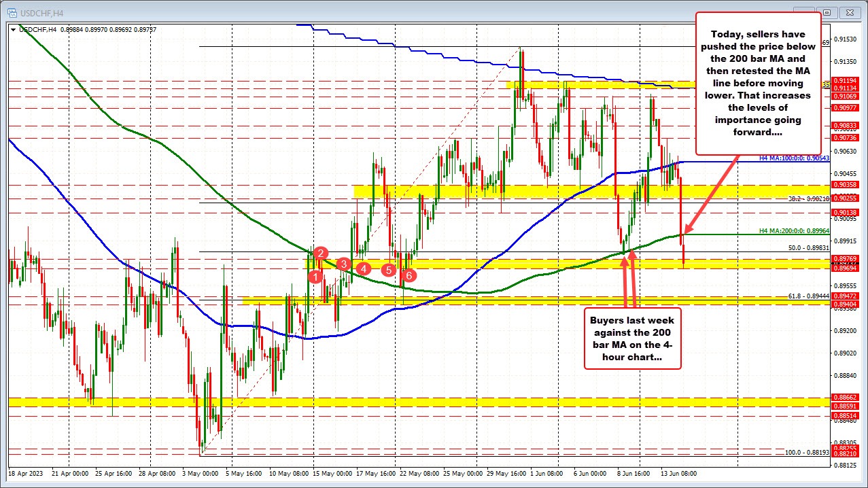Click red circle marker 6 annotation

[409, 275]
